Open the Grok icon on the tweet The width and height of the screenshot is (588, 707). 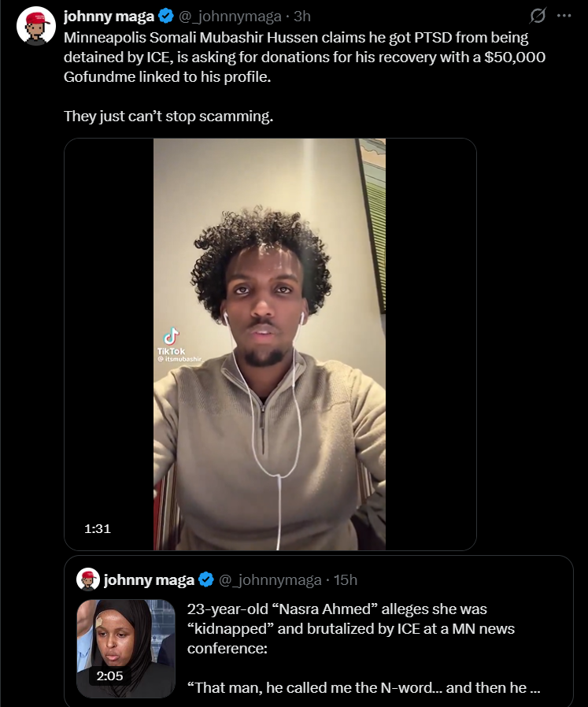538,16
